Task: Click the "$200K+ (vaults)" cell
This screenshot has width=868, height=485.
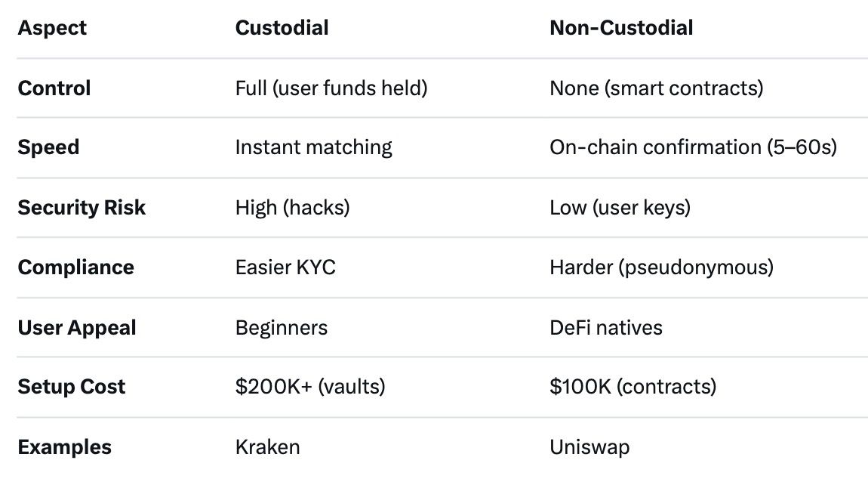Action: click(310, 387)
